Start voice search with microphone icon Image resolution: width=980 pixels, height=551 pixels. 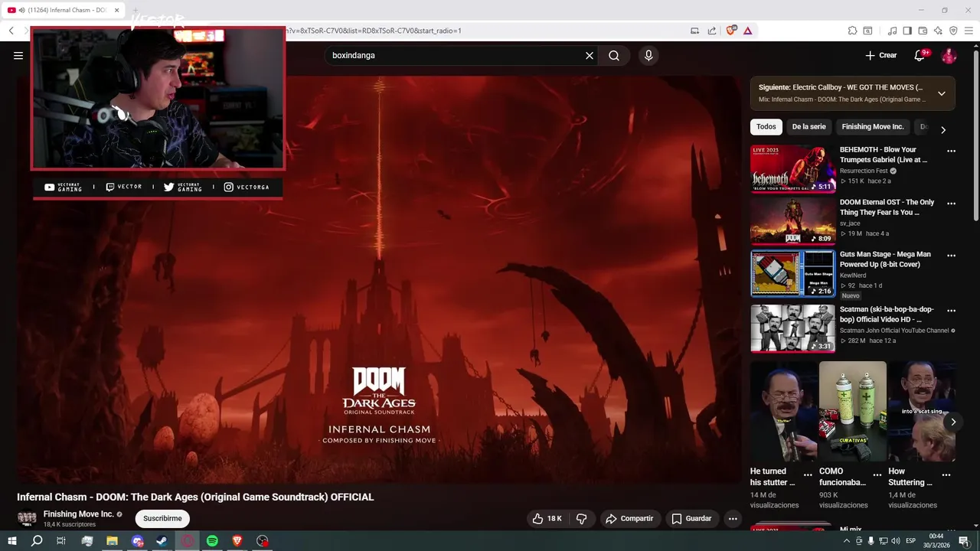click(x=648, y=55)
